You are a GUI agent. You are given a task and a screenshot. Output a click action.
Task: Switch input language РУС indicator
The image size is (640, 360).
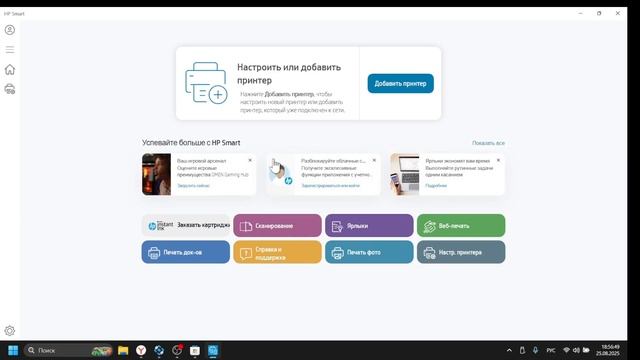coord(551,350)
